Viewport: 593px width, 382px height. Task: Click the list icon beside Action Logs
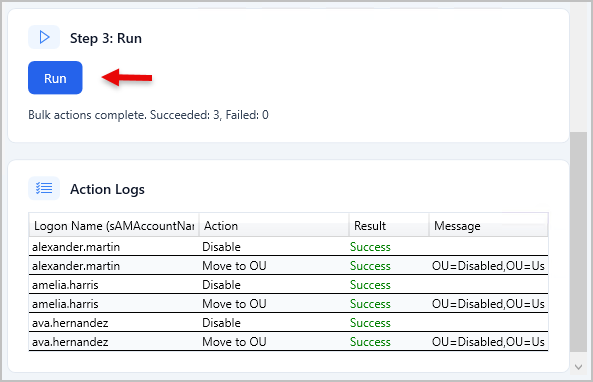click(x=44, y=188)
